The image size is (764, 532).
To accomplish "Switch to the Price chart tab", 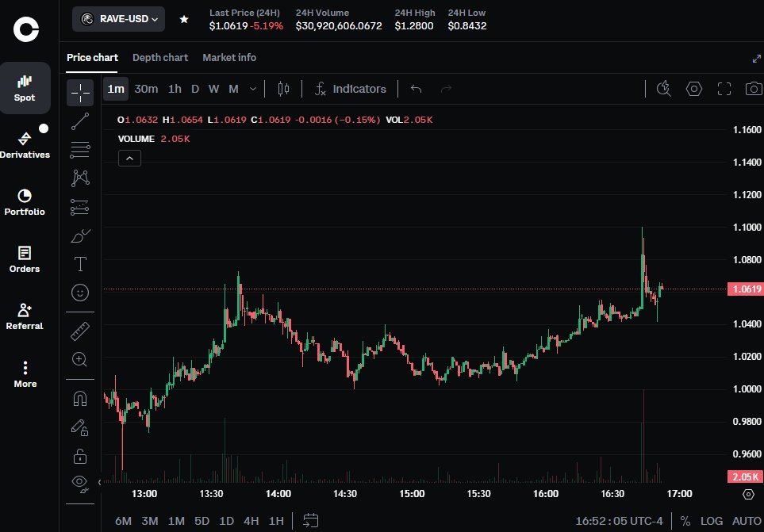I will coord(92,57).
